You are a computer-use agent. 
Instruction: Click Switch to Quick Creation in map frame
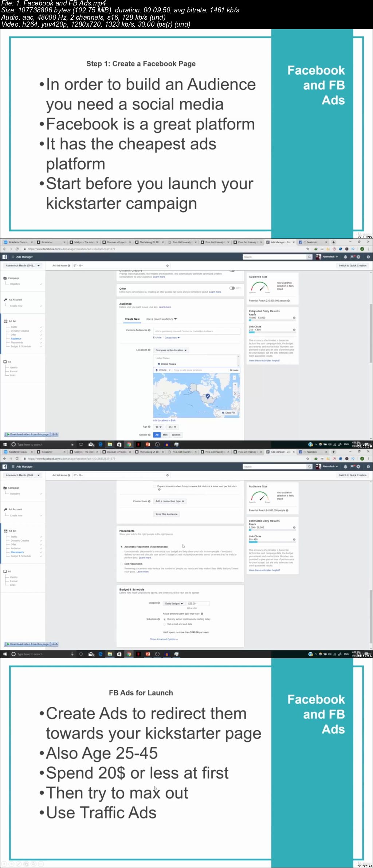click(353, 266)
